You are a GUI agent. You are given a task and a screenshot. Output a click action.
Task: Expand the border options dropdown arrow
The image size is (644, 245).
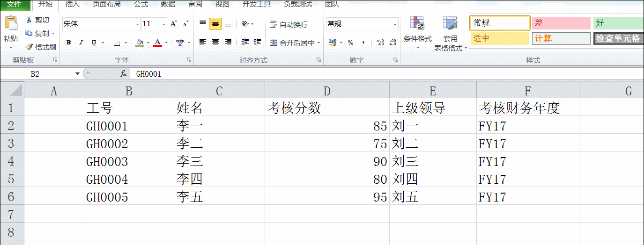click(x=126, y=43)
